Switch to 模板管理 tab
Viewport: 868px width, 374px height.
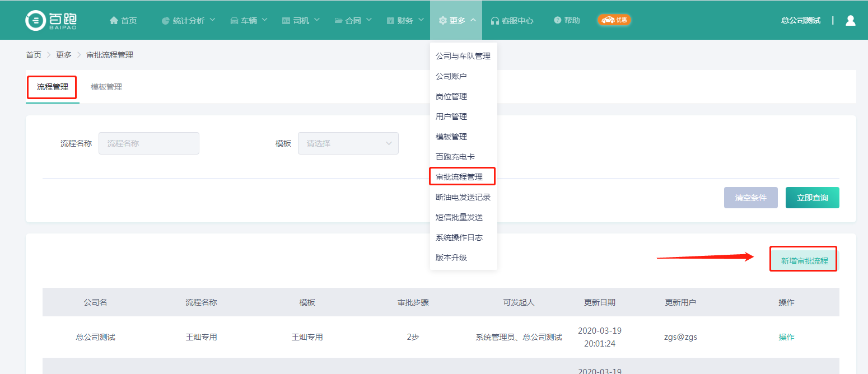pyautogui.click(x=106, y=87)
